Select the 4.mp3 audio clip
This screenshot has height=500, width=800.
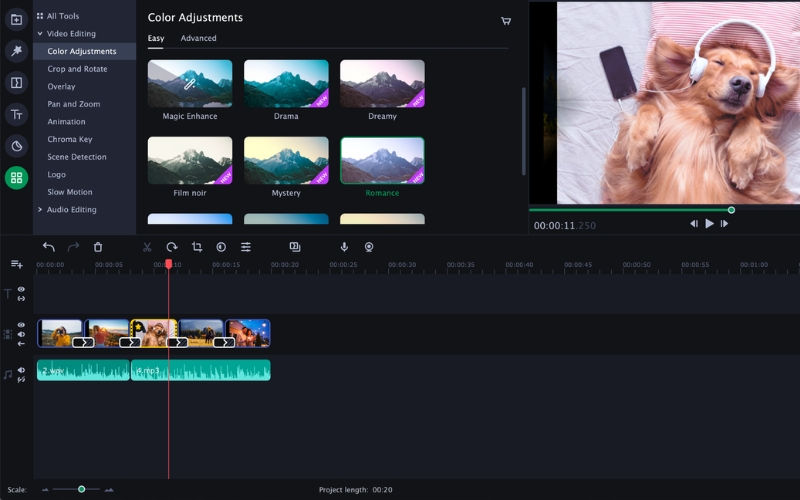[201, 370]
